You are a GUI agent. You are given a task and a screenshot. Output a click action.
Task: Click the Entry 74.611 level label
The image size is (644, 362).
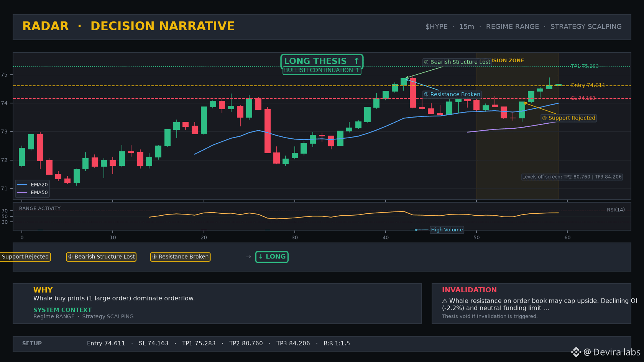(x=588, y=85)
